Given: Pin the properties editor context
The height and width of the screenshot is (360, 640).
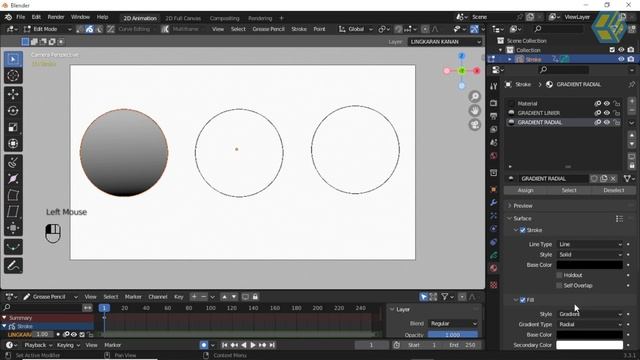Looking at the screenshot, I should tap(631, 84).
